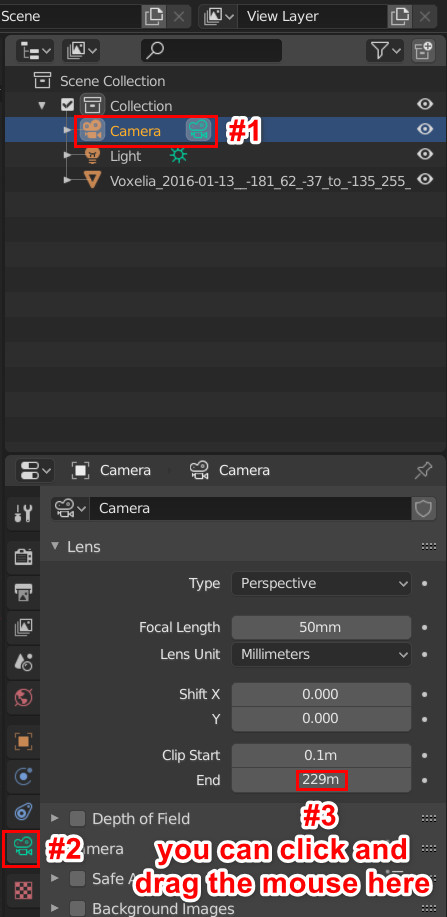The width and height of the screenshot is (447, 917).
Task: Enable the Background Images checkbox
Action: point(77,909)
